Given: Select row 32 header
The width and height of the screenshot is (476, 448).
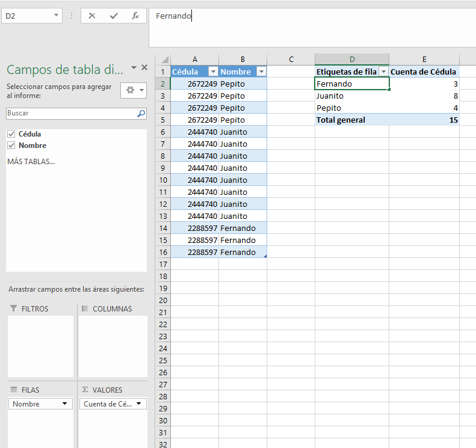Looking at the screenshot, I should click(x=163, y=444).
